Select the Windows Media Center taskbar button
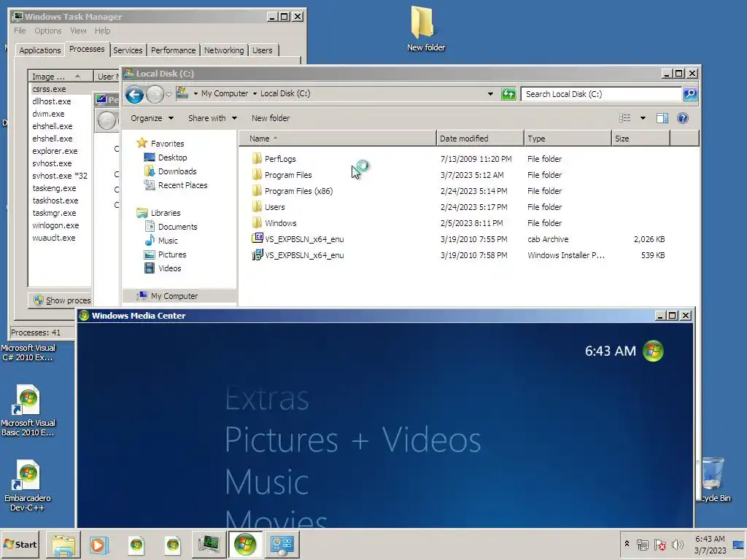 pyautogui.click(x=245, y=545)
